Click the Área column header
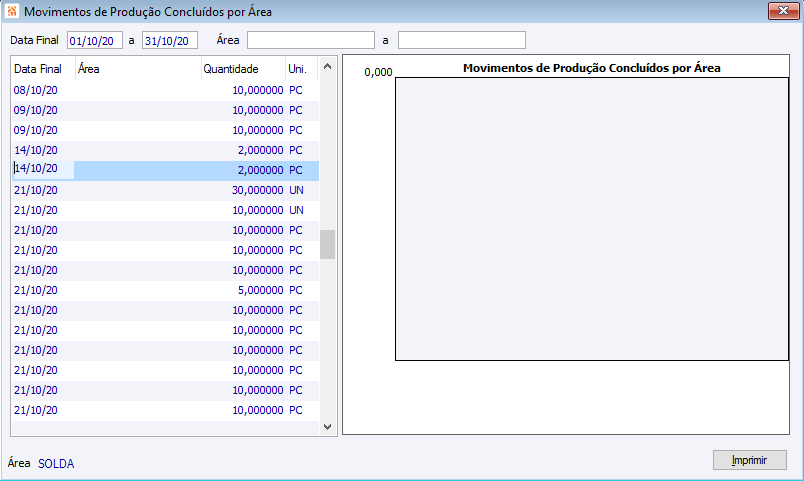Viewport: 804px width, 481px height. tap(138, 69)
